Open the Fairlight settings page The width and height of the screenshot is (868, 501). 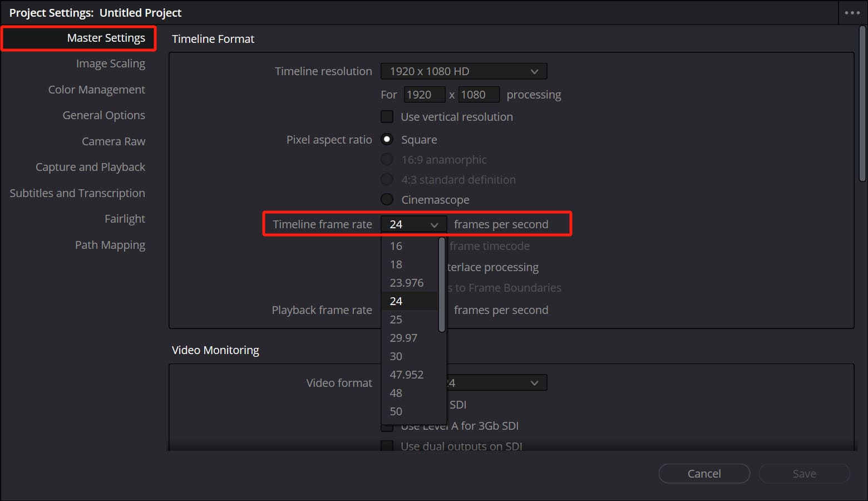click(x=125, y=218)
